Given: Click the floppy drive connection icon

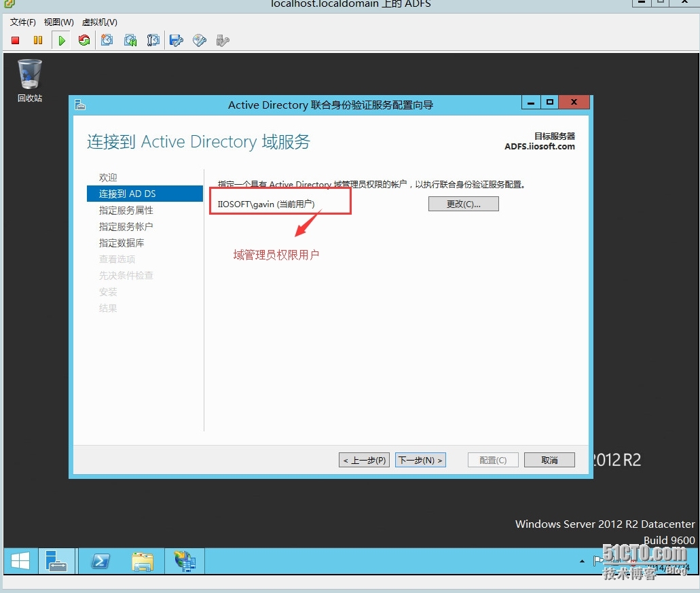Looking at the screenshot, I should 177,41.
